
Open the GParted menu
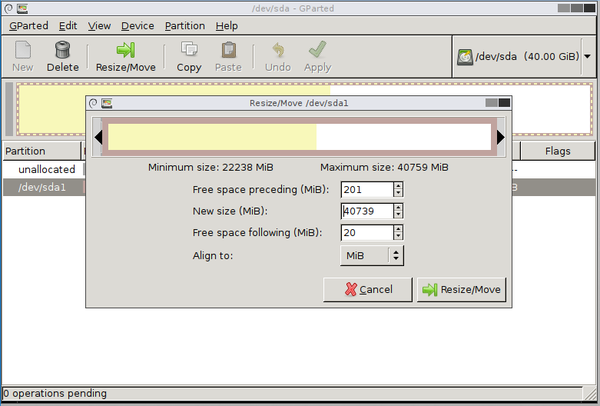click(x=29, y=26)
